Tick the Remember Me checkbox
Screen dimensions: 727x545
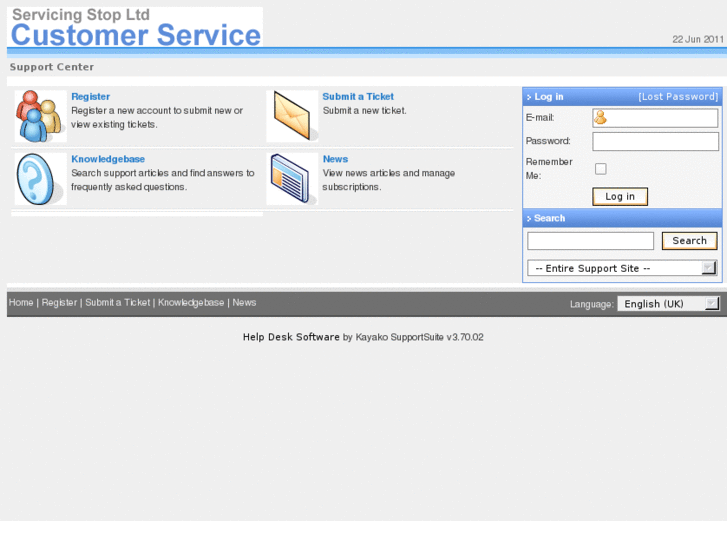[600, 169]
